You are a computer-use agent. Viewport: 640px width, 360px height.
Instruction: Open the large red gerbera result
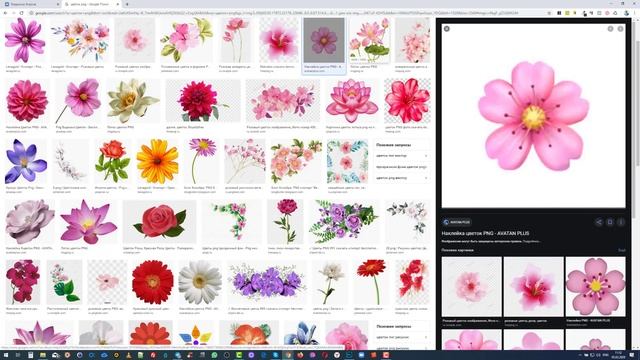(153, 282)
